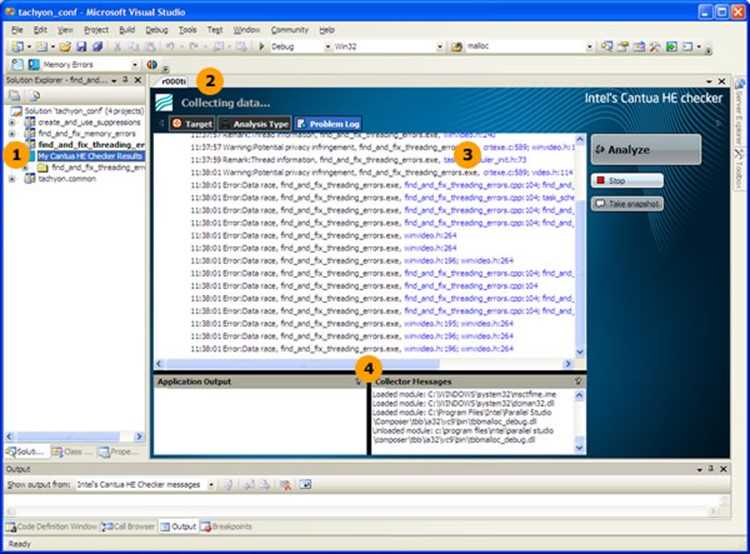Click the Intel Parallel Studio icon beside Memory Errors
This screenshot has width=750, height=554.
click(x=34, y=64)
